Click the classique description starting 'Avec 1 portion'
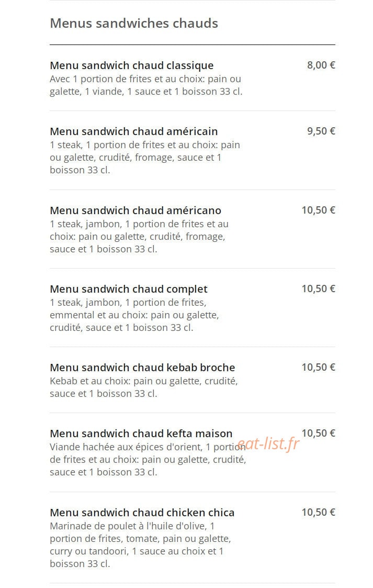 (x=146, y=85)
